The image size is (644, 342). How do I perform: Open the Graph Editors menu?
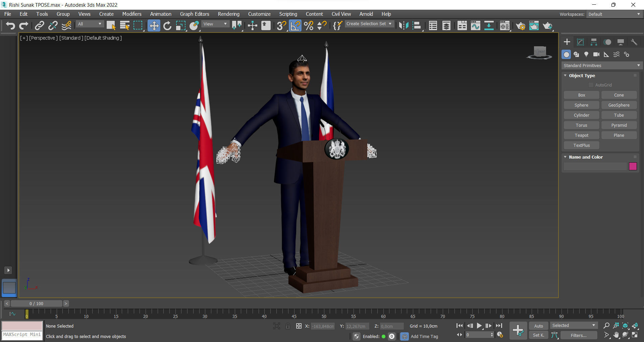[x=195, y=14]
